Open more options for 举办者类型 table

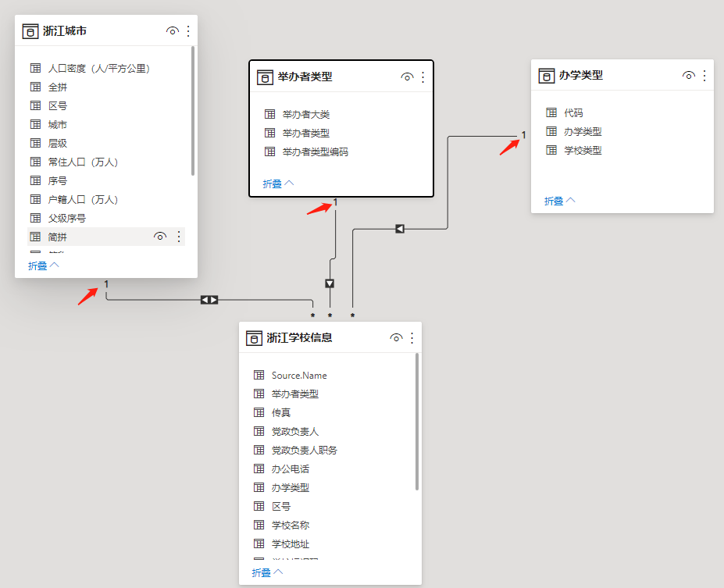[423, 77]
